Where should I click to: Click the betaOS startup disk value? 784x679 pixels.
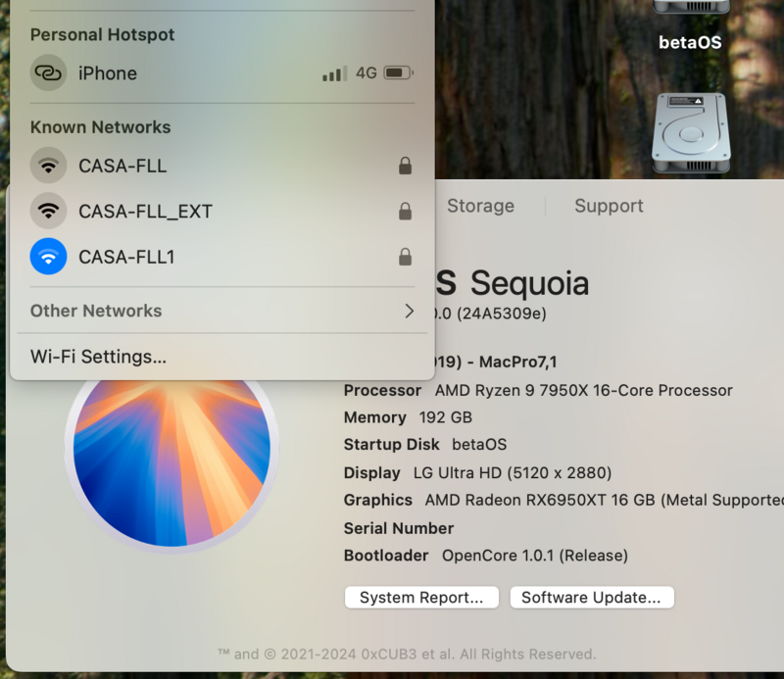click(x=479, y=445)
